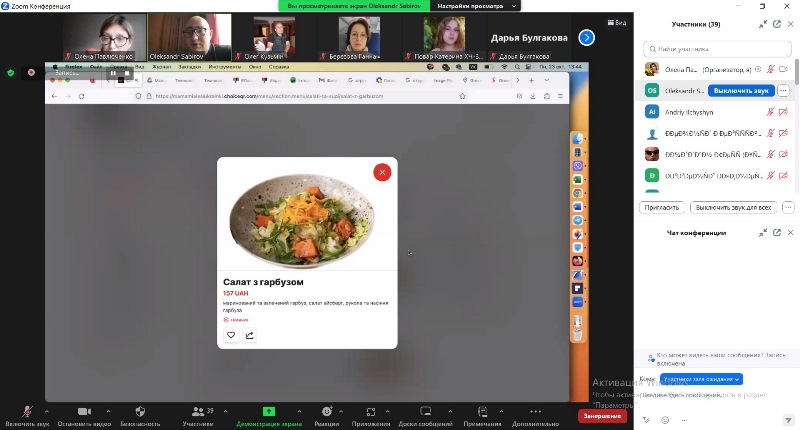Open chat recipient dropdown Участники зала ожидания
Image resolution: width=800 pixels, height=430 pixels.
click(701, 379)
